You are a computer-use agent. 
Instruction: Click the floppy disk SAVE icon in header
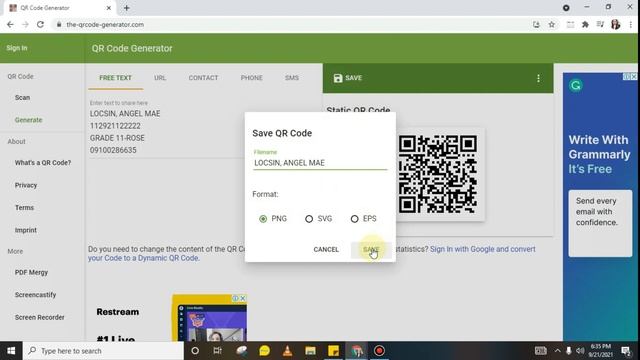(x=338, y=78)
